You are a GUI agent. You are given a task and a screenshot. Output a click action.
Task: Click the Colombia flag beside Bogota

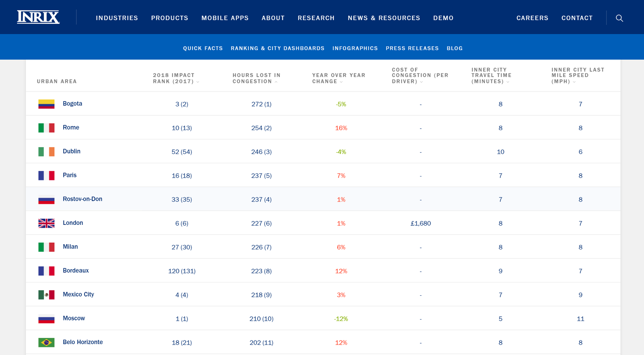[x=46, y=104]
